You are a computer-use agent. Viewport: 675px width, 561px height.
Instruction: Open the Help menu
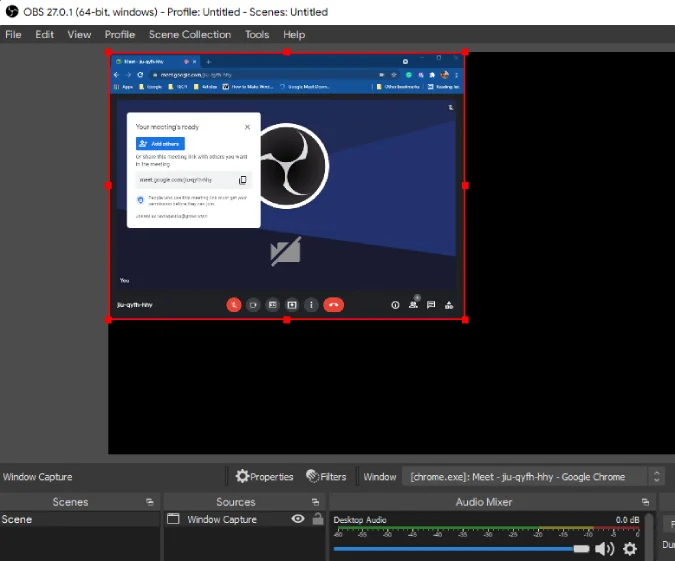coord(294,34)
